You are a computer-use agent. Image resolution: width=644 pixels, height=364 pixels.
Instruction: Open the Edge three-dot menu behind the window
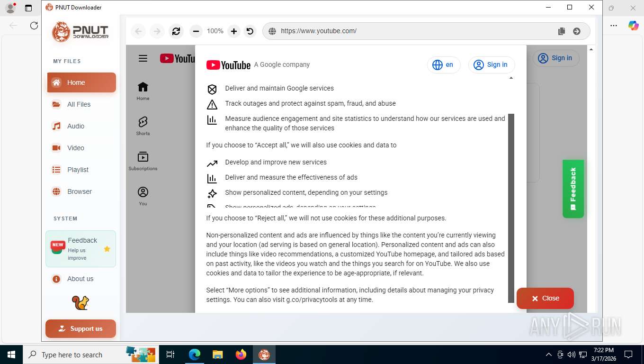[x=614, y=26]
